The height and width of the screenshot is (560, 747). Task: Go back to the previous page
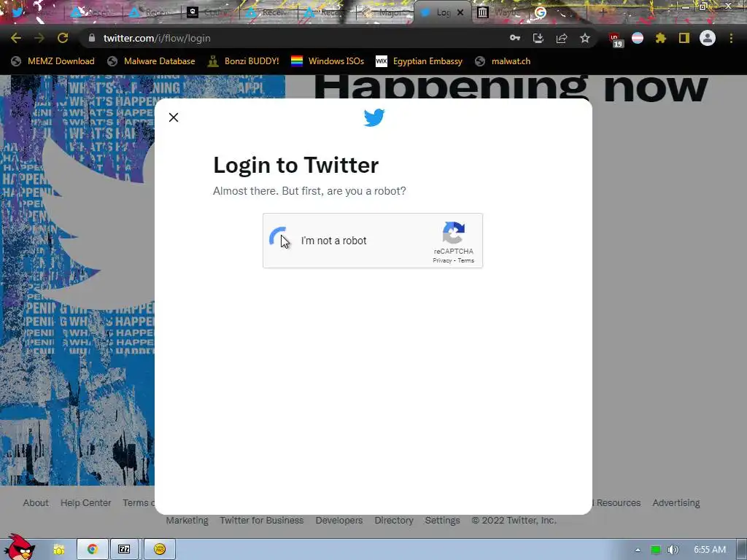click(16, 38)
